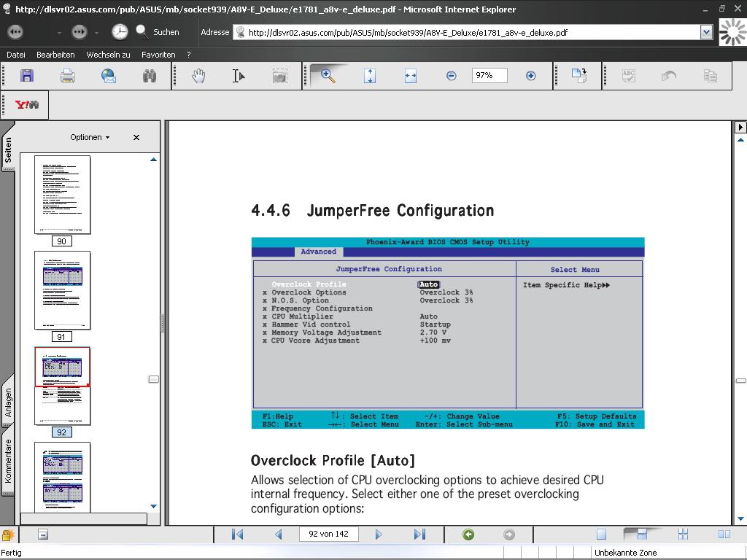This screenshot has height=560, width=747.
Task: Click the Fit page height icon
Action: point(370,76)
